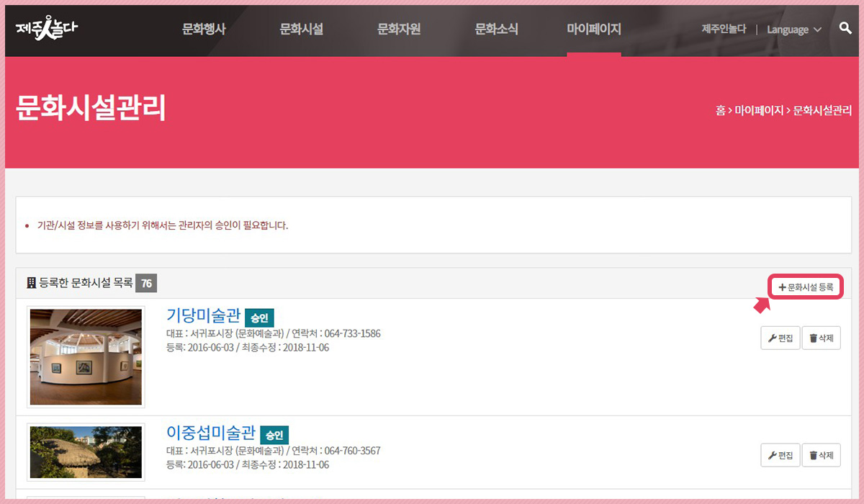
Task: Click the 문화시설관리 page title
Action: pyautogui.click(x=91, y=107)
